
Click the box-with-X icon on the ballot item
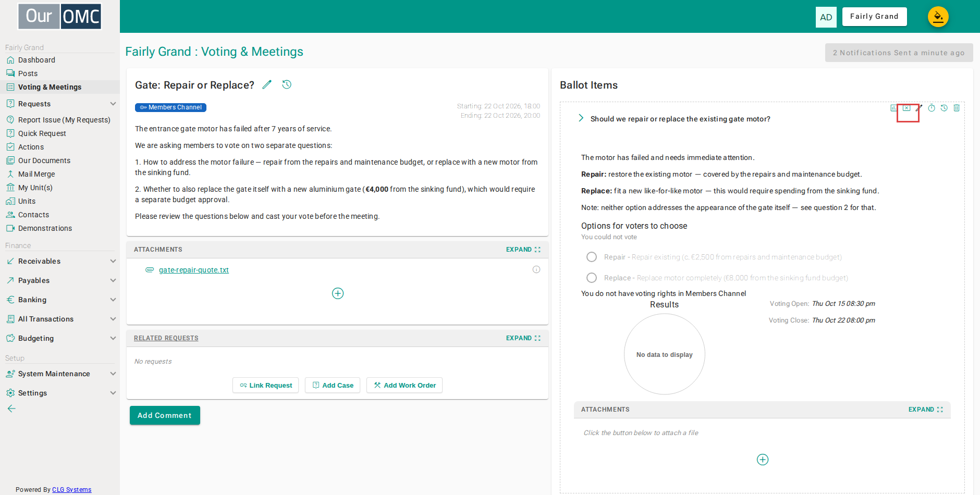[x=906, y=108]
